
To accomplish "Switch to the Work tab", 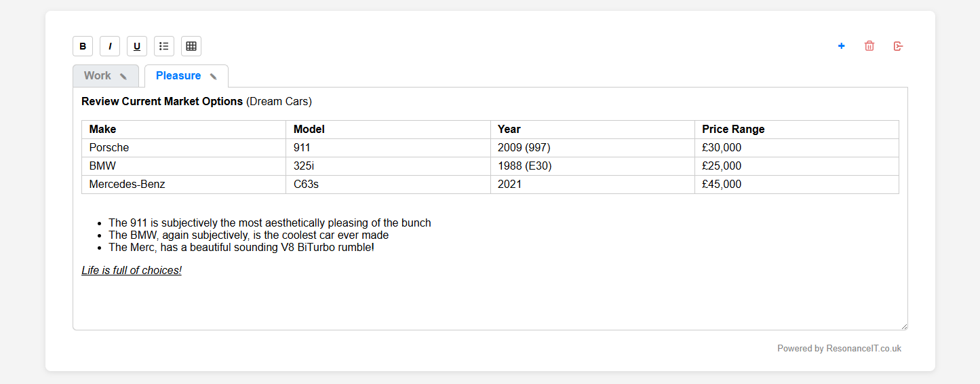I will click(x=97, y=76).
